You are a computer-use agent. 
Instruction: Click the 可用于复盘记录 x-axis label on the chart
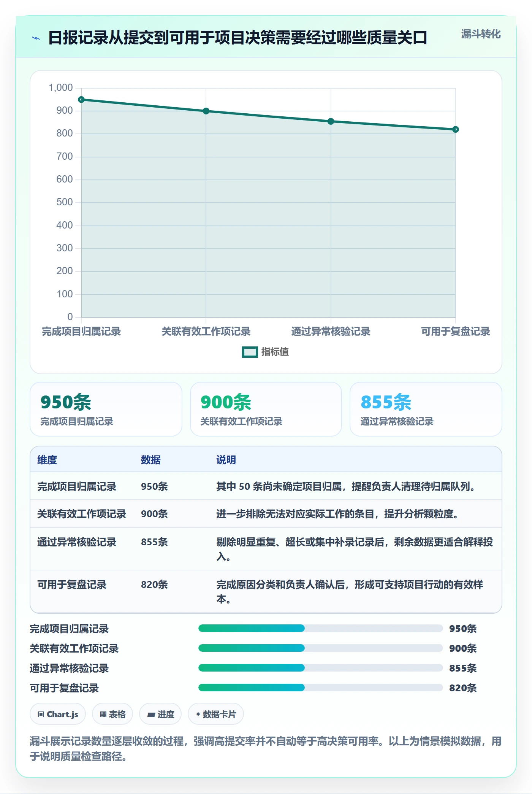click(455, 332)
